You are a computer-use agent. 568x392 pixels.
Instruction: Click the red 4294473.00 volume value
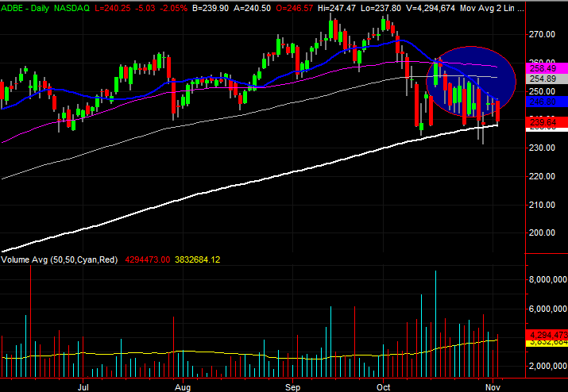pyautogui.click(x=148, y=260)
